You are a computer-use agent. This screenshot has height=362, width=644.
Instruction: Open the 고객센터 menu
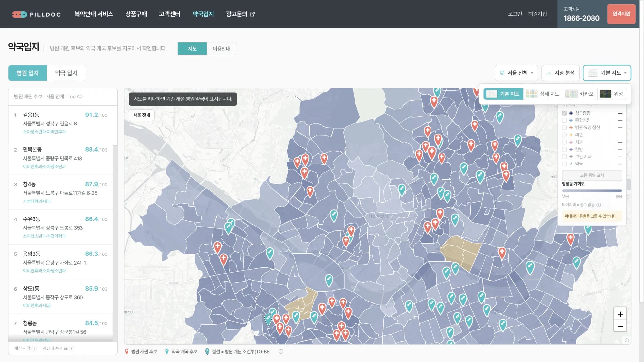tap(169, 14)
